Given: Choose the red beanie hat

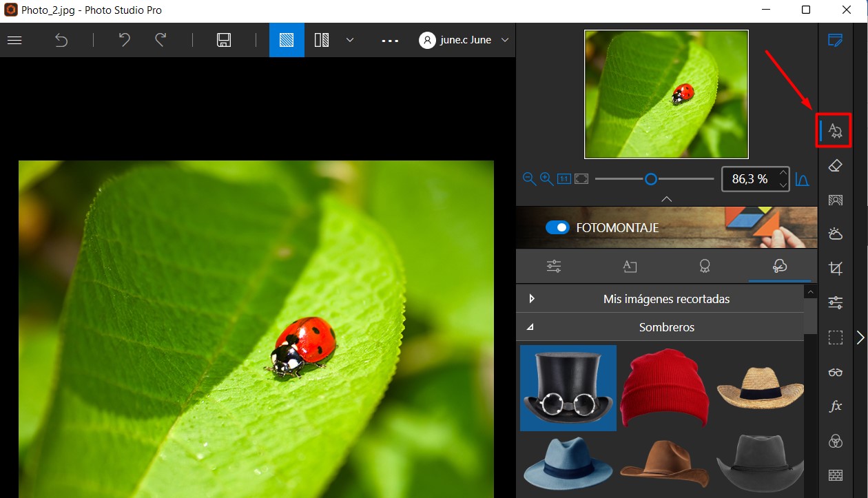Looking at the screenshot, I should pyautogui.click(x=664, y=388).
